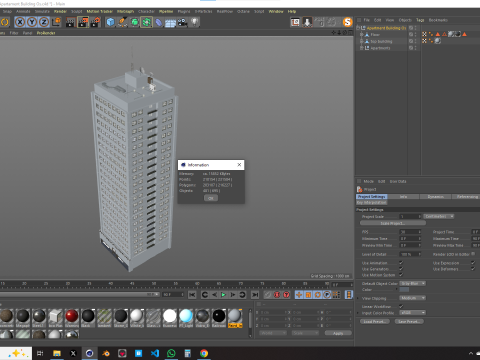The height and width of the screenshot is (360, 480).
Task: Jump to the end of the animation
Action: coord(255,295)
